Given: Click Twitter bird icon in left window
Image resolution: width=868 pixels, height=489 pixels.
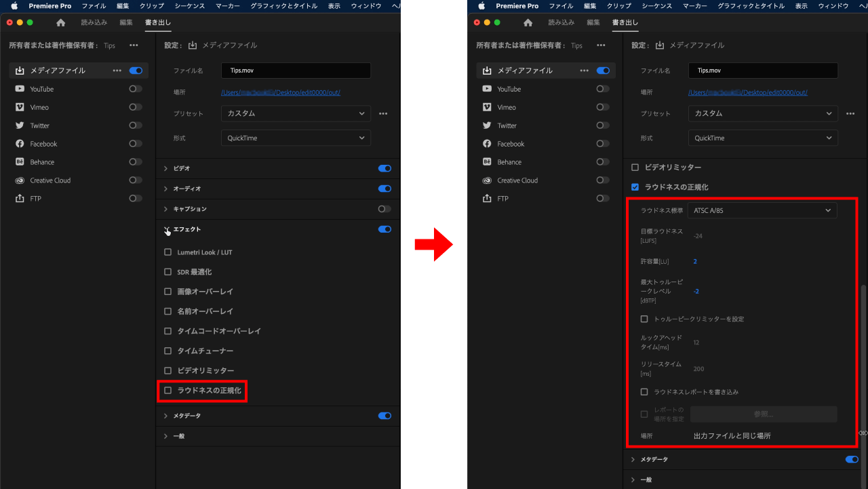Looking at the screenshot, I should click(20, 125).
